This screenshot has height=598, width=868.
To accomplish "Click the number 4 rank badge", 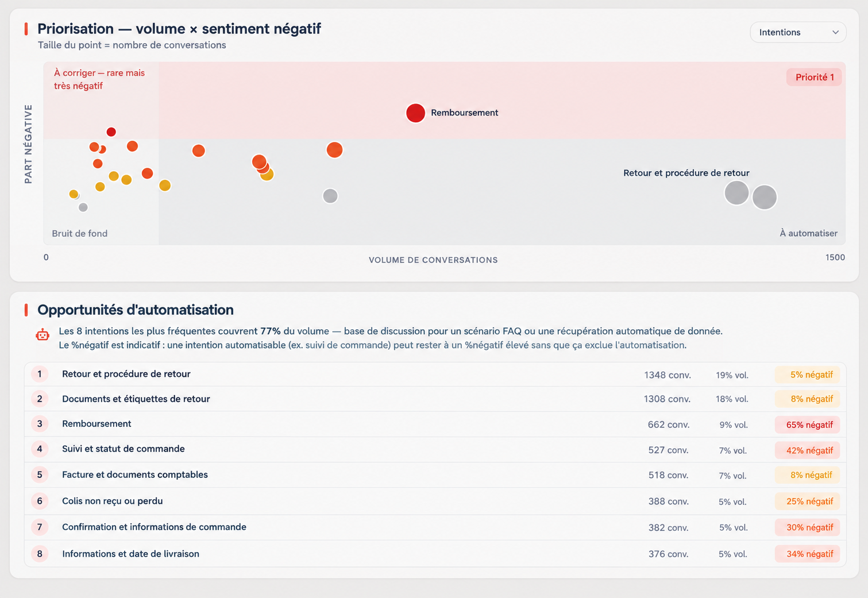I will pyautogui.click(x=40, y=449).
